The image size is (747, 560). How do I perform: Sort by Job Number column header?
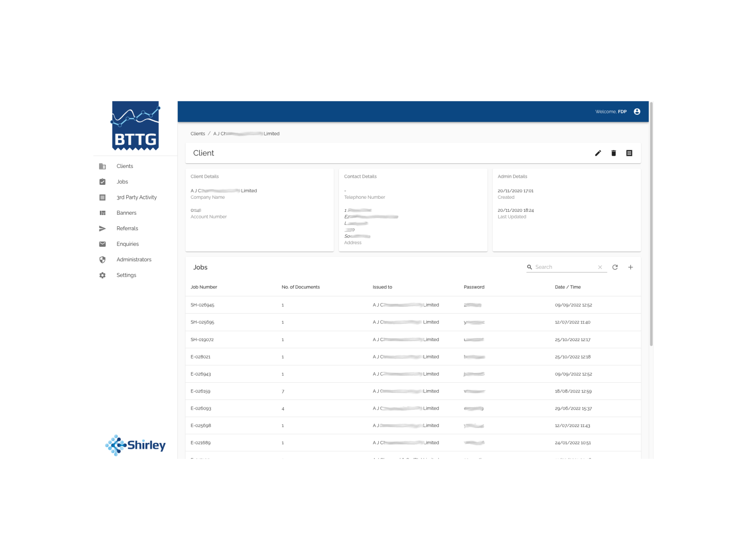point(204,287)
